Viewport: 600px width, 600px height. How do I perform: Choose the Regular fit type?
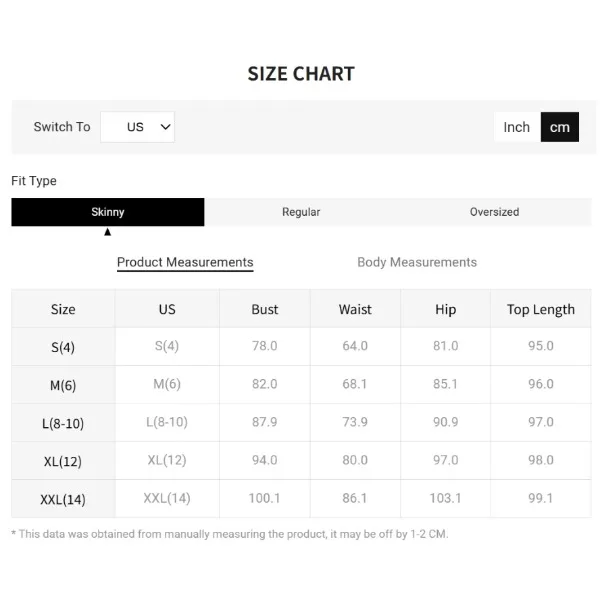301,212
